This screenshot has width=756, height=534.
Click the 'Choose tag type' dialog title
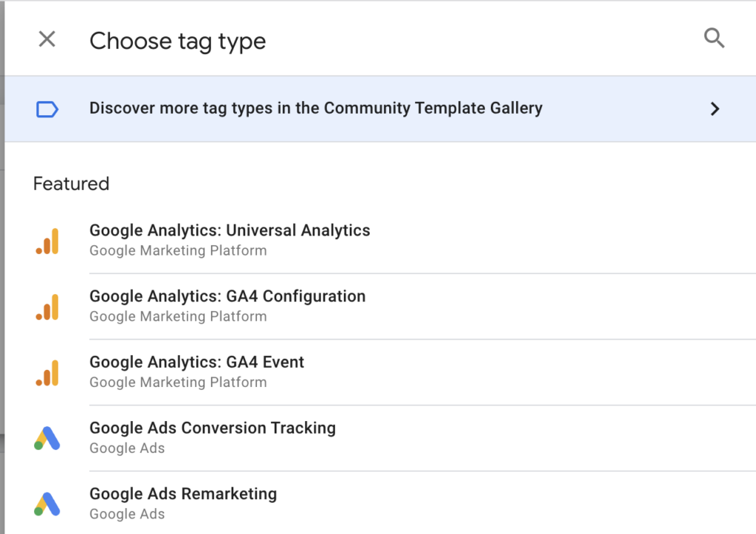(177, 41)
